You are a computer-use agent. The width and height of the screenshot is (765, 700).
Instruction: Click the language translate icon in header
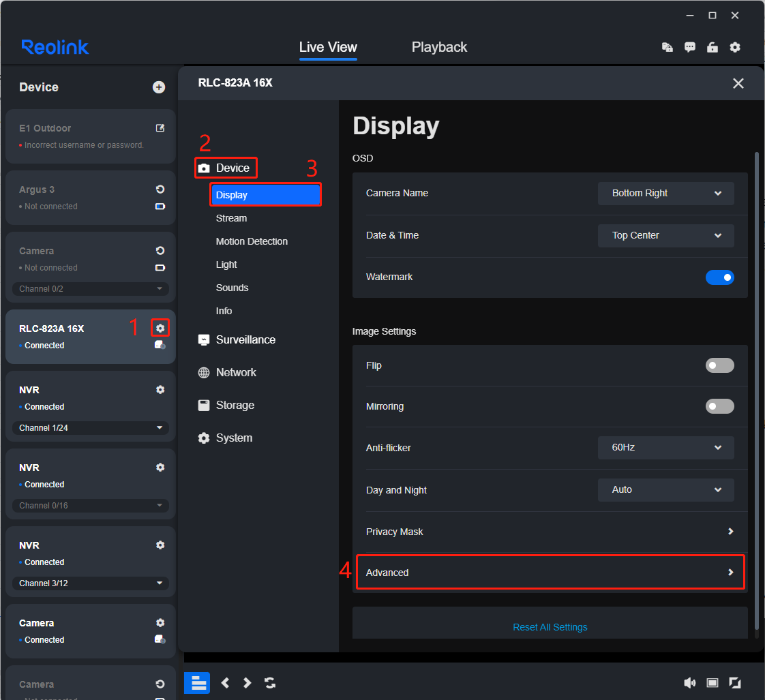point(667,47)
